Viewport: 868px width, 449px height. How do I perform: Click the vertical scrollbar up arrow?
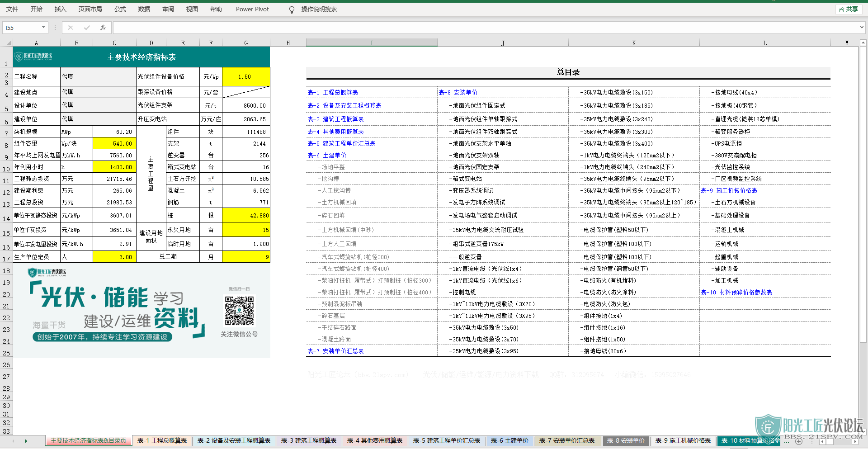(863, 43)
